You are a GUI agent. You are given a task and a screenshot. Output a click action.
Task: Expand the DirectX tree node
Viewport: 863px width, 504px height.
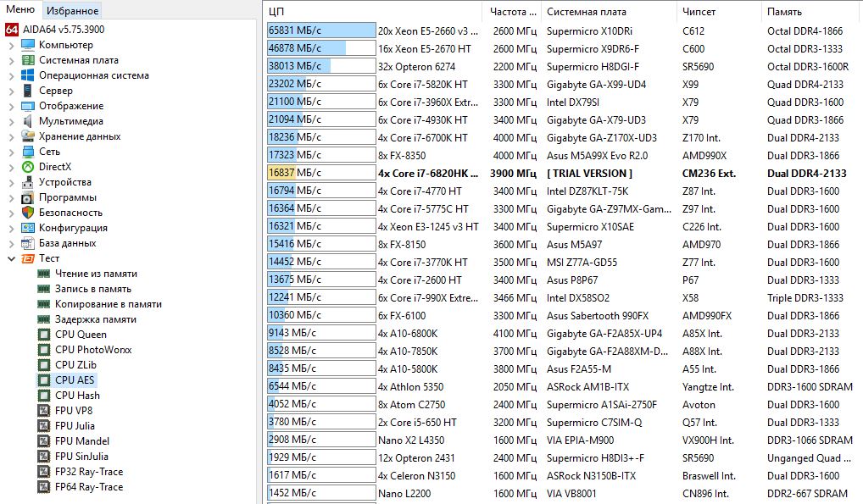[x=12, y=167]
